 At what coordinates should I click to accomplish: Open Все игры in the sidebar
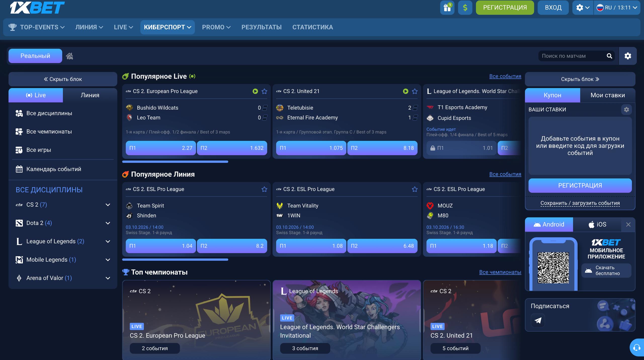click(63, 150)
